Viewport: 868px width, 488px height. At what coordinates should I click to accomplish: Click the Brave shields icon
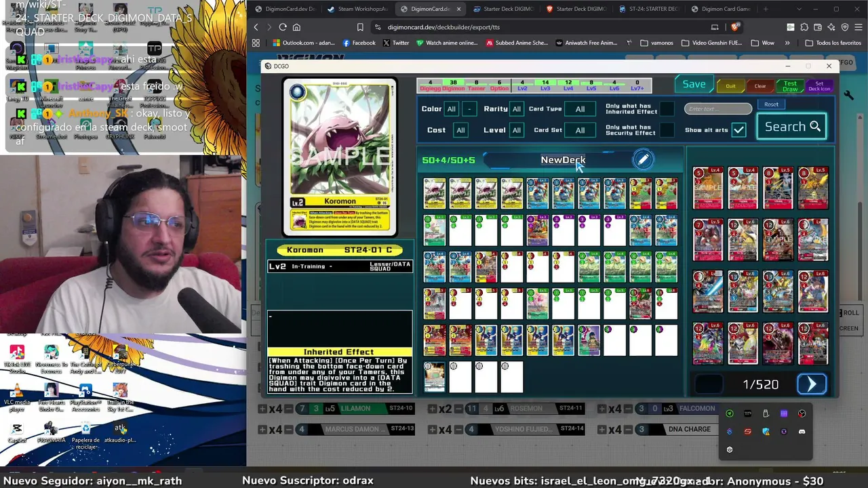pyautogui.click(x=734, y=27)
